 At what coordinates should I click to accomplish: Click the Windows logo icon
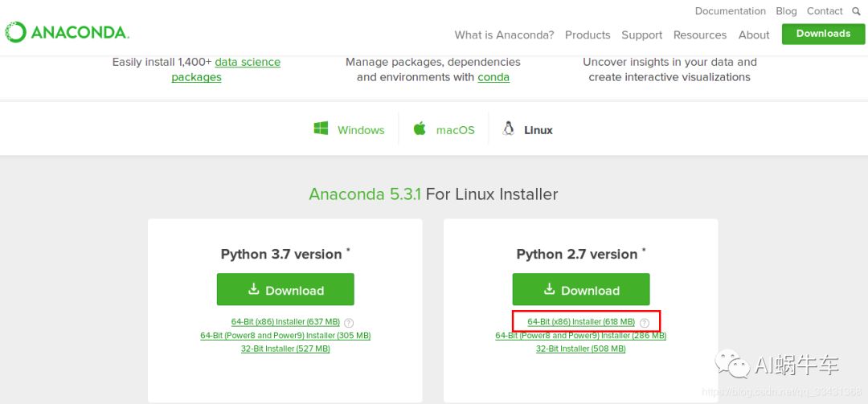click(x=321, y=129)
